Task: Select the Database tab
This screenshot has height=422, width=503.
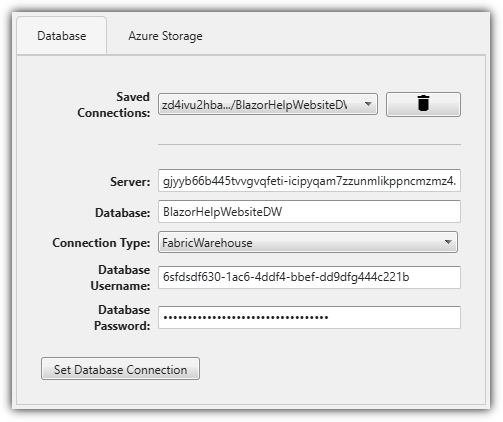Action: click(x=62, y=36)
